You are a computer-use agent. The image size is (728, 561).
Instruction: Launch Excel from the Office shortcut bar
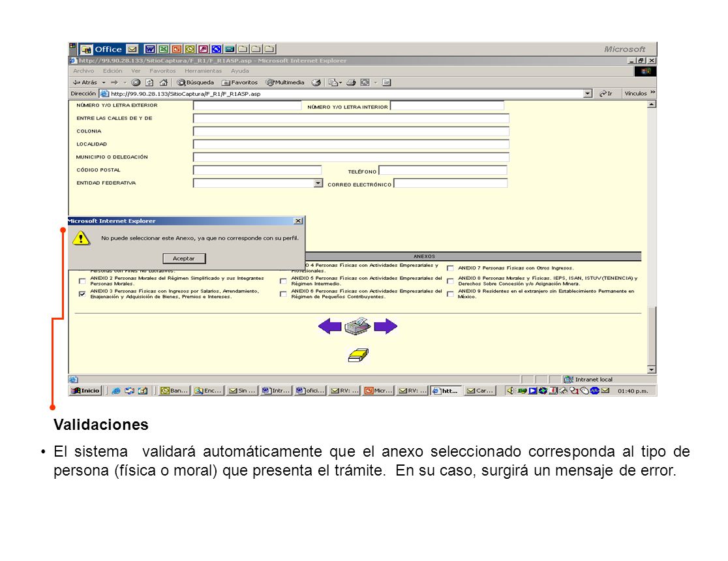[x=163, y=49]
